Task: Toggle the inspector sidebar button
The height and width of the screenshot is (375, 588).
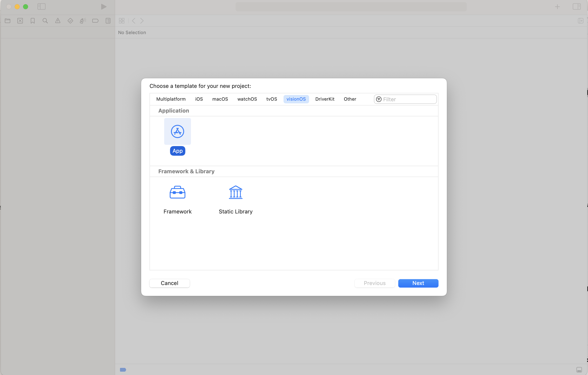Action: [x=577, y=6]
